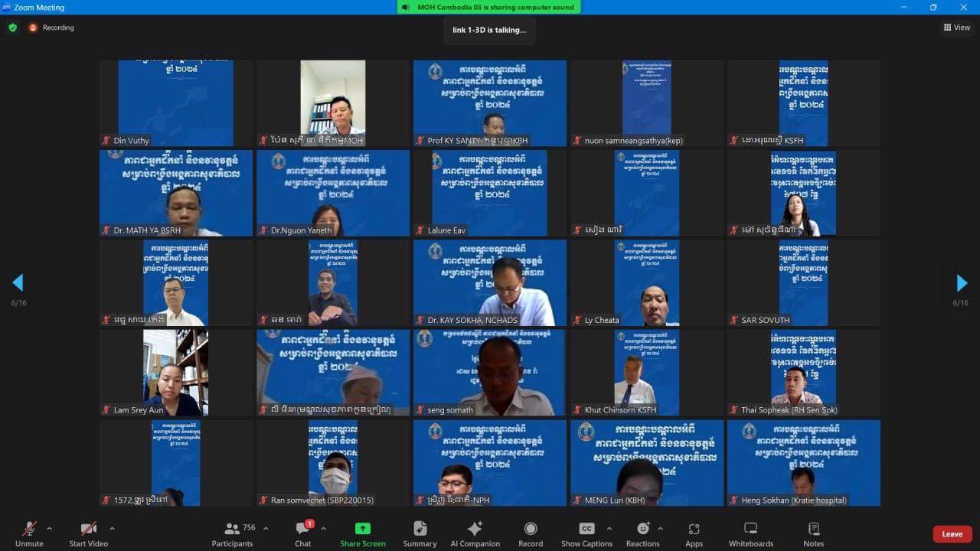
Task: Click the green Share Screen icon
Action: 363,529
